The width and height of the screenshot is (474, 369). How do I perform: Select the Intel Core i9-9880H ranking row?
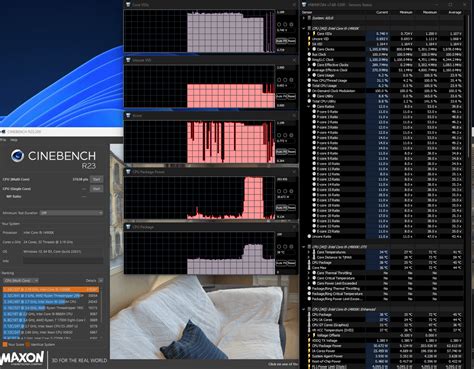tap(51, 314)
